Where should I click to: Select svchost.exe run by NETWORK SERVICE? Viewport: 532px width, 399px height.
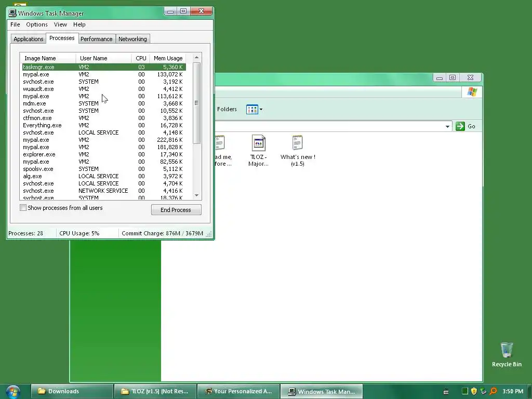click(104, 191)
